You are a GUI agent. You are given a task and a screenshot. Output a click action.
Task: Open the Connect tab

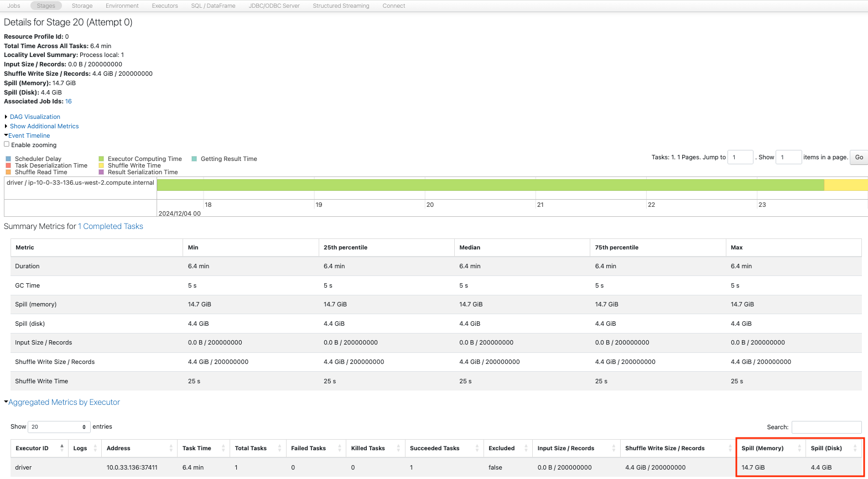click(394, 6)
